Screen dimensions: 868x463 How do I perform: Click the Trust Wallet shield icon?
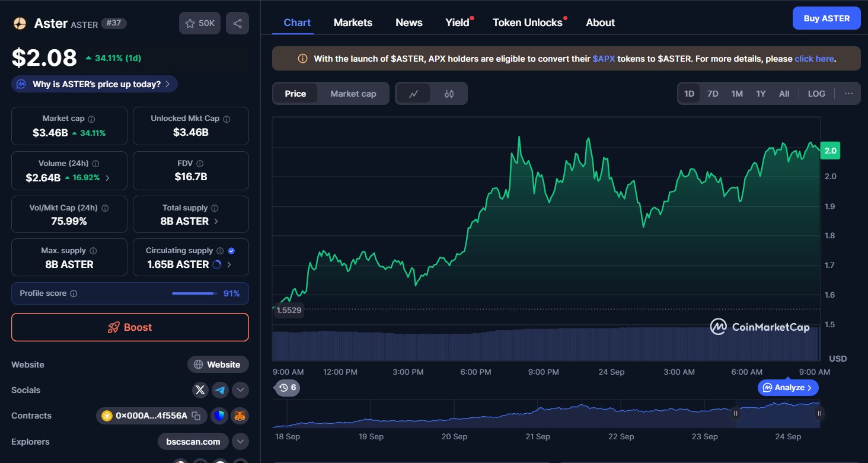coord(219,416)
